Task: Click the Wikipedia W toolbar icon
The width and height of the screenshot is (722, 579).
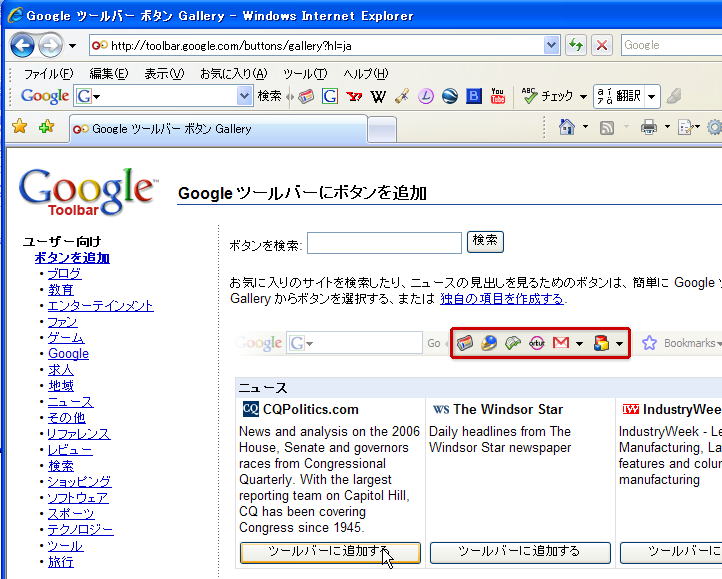Action: pyautogui.click(x=378, y=96)
